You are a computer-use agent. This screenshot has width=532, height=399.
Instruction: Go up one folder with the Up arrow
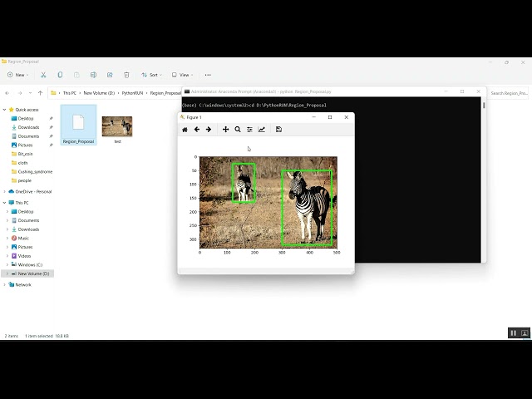(41, 93)
